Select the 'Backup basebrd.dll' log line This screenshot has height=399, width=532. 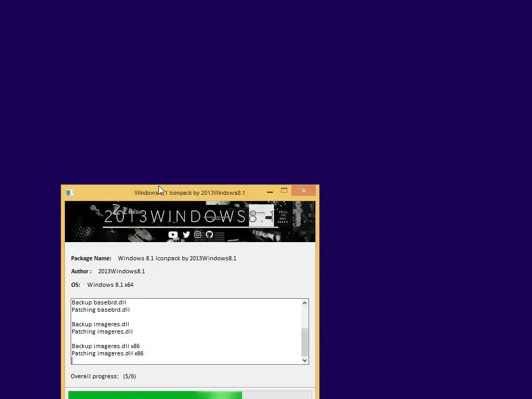pos(99,302)
